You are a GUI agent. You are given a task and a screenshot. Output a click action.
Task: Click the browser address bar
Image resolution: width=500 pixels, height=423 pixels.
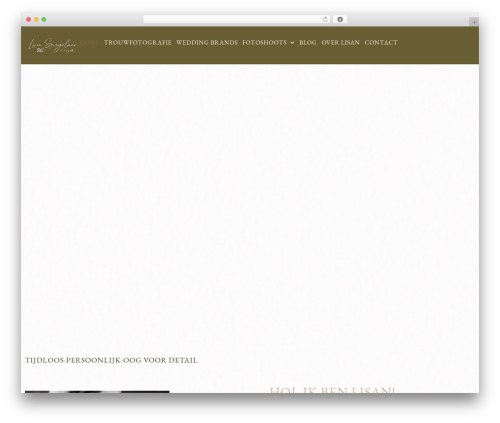237,20
